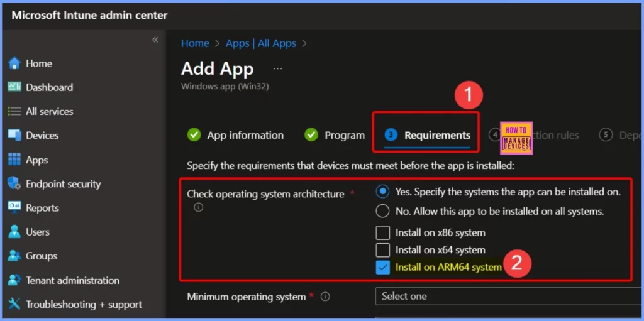Screen dimensions: 644x321
Task: Click the step 5 Dependencies tab
Action: pyautogui.click(x=620, y=135)
